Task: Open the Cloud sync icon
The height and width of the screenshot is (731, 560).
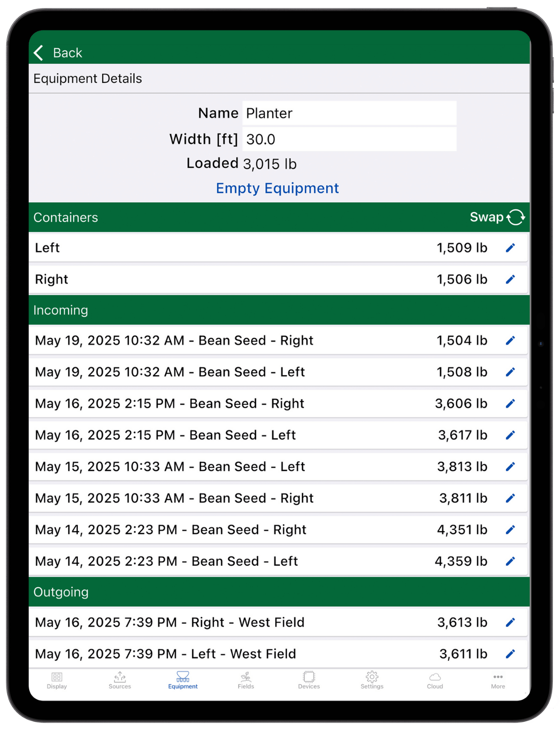Action: pyautogui.click(x=434, y=677)
